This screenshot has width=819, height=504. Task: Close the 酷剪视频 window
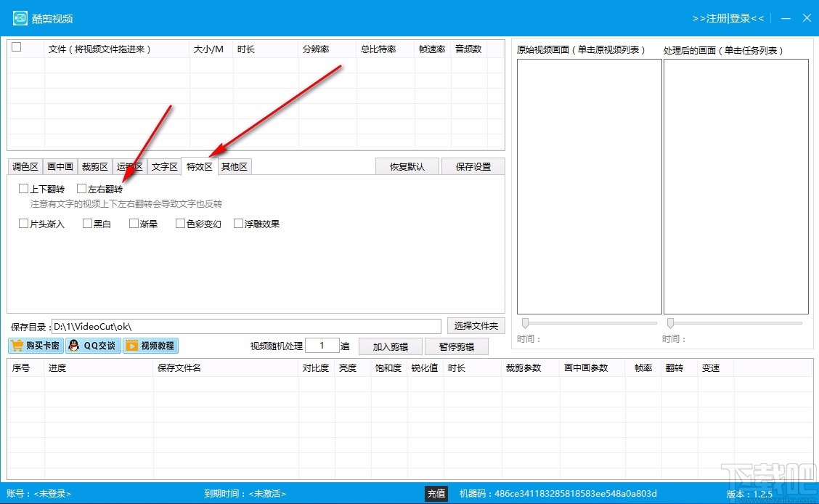pos(807,18)
